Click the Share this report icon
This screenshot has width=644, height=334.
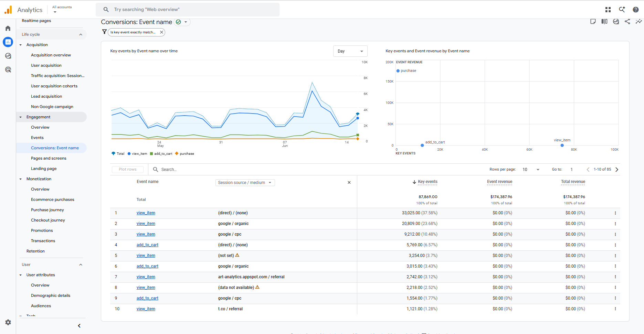pyautogui.click(x=627, y=21)
